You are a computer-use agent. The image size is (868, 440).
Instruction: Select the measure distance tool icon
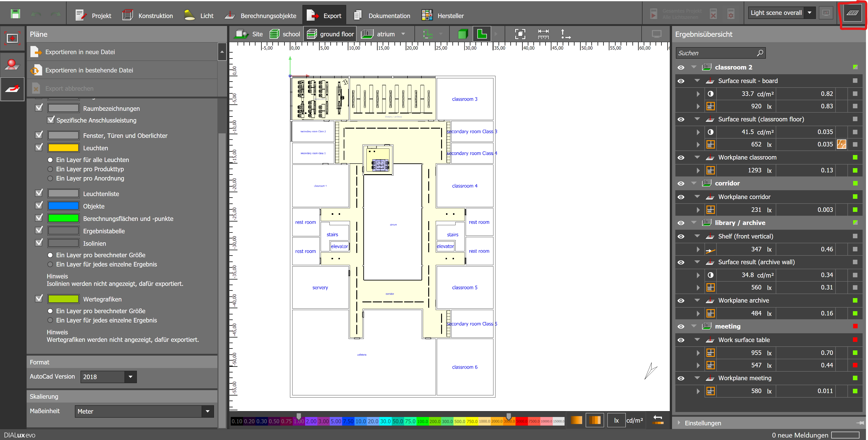(x=543, y=34)
